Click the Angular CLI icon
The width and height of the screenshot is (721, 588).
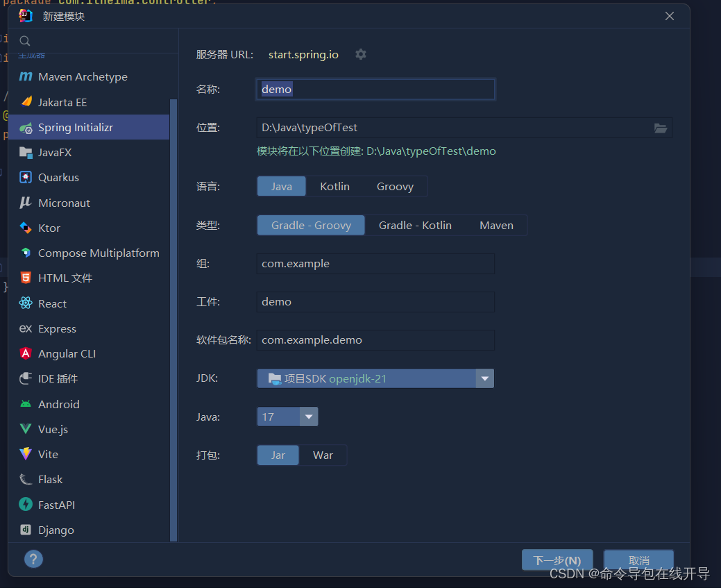(x=26, y=353)
